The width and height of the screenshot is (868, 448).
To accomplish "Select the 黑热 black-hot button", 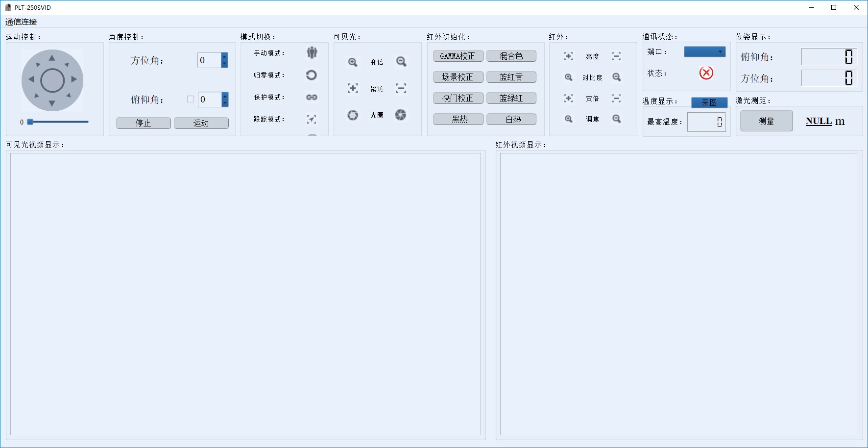I will click(x=458, y=119).
